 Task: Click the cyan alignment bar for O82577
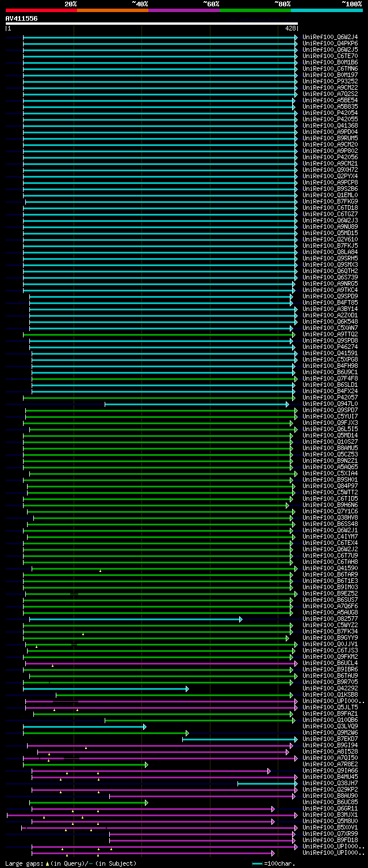[x=136, y=619]
